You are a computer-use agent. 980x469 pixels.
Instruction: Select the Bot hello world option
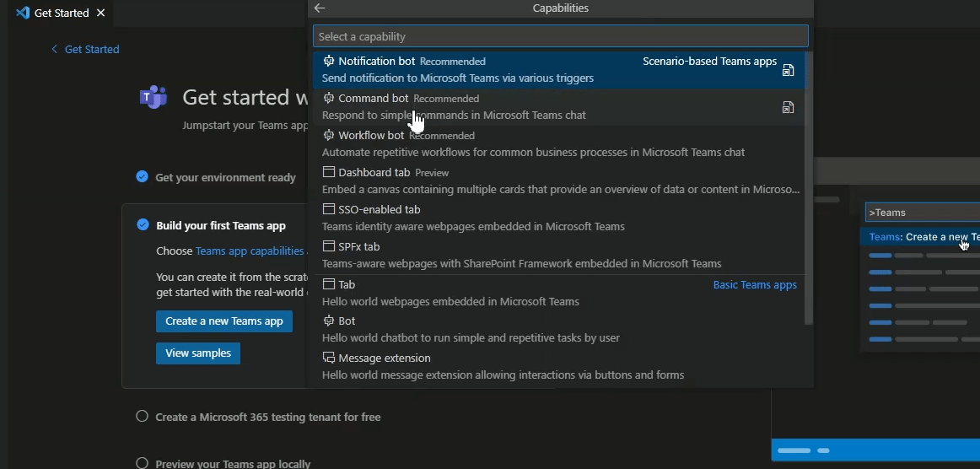560,330
